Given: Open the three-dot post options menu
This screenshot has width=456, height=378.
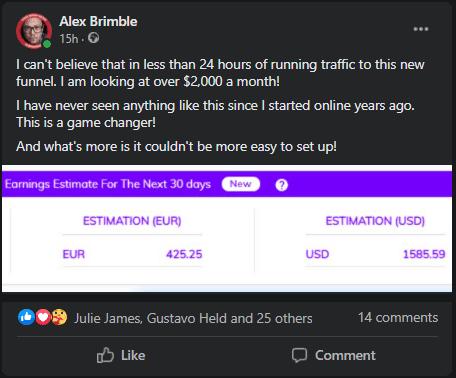Looking at the screenshot, I should coord(421,29).
